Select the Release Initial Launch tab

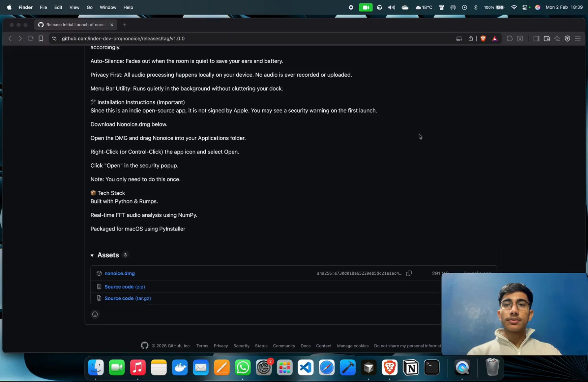(x=75, y=25)
